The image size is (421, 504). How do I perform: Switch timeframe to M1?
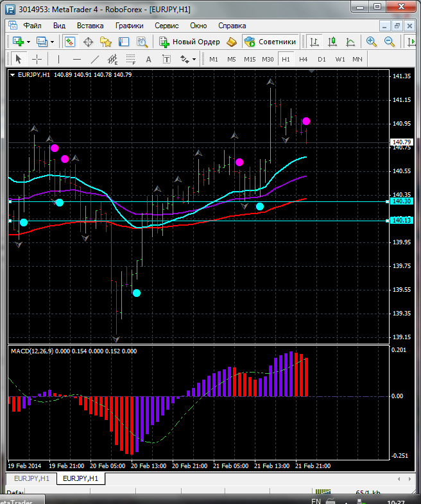pos(214,59)
